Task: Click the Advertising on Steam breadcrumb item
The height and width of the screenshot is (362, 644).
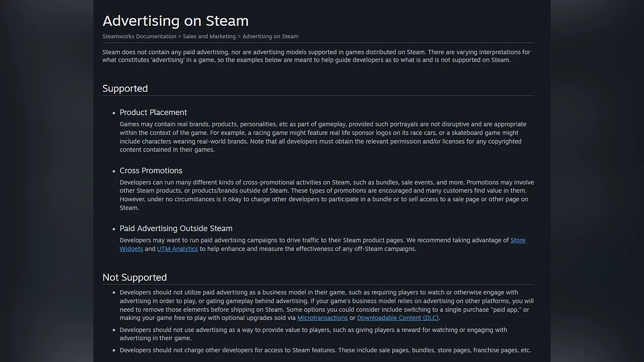Action: [x=270, y=36]
